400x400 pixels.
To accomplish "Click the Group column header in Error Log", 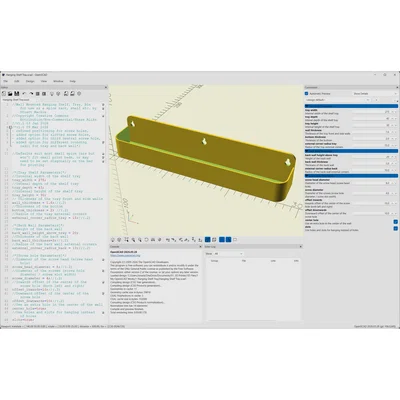I will pyautogui.click(x=215, y=261).
